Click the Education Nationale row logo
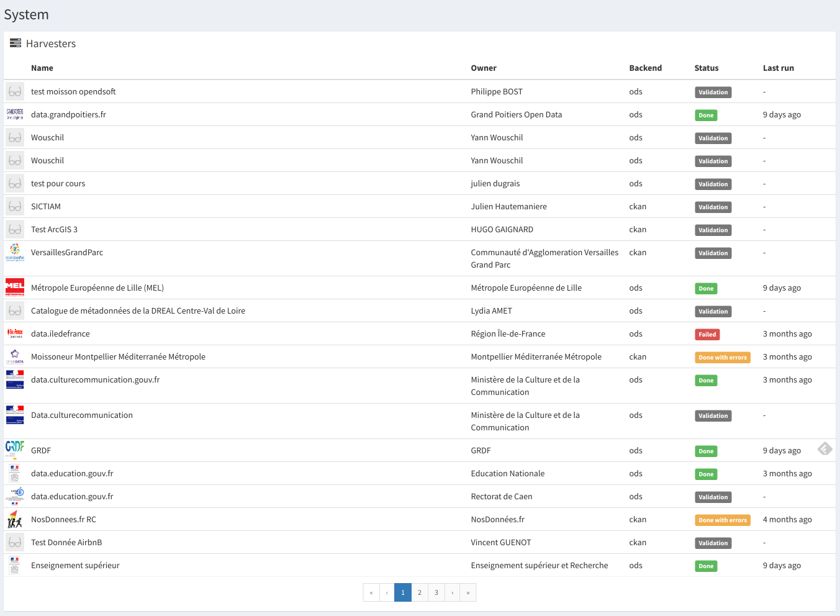Viewport: 840px width, 616px height. (15, 473)
